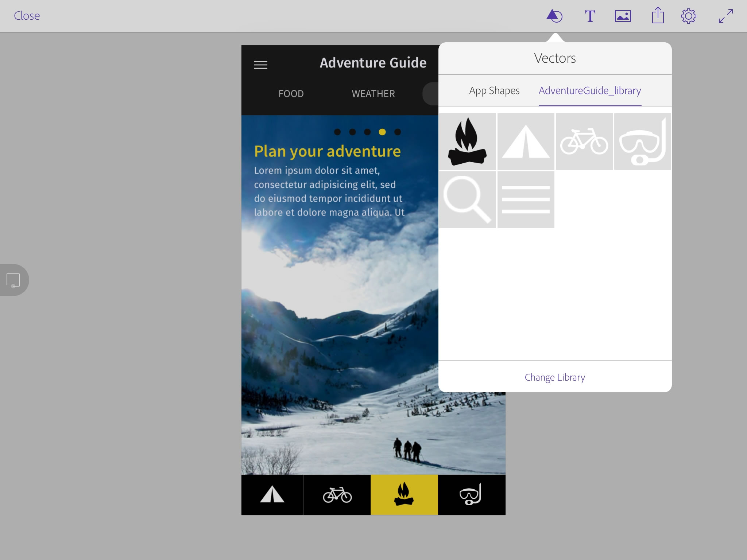Screen dimensions: 747x560
Task: Click the third black pagination dot
Action: pos(367,132)
